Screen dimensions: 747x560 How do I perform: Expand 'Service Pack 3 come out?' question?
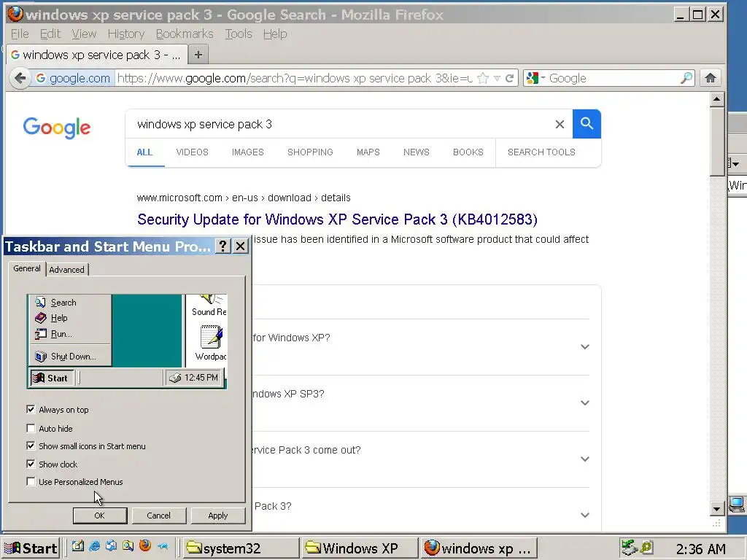click(585, 459)
